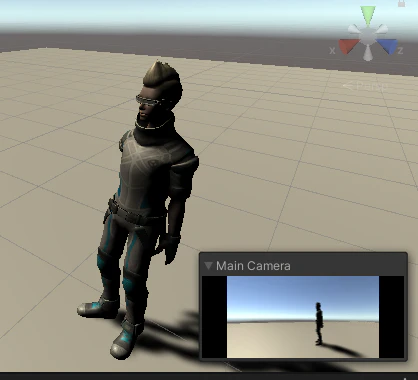Toggle the scene gizmo lock icon
418x380 pixels.
pos(401,3)
